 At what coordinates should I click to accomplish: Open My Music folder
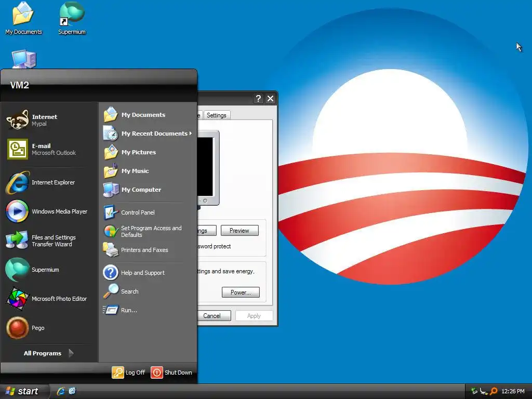pyautogui.click(x=148, y=170)
